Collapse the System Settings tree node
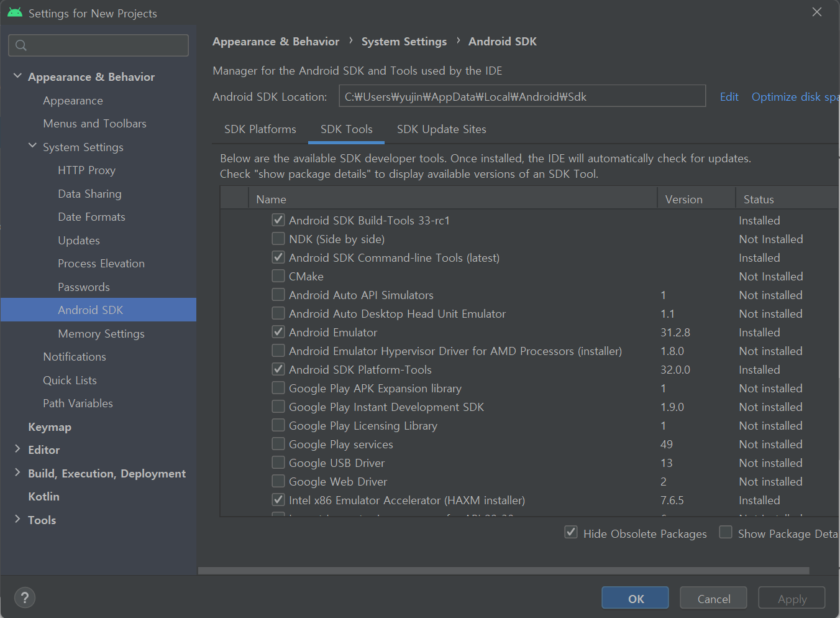 click(x=32, y=146)
